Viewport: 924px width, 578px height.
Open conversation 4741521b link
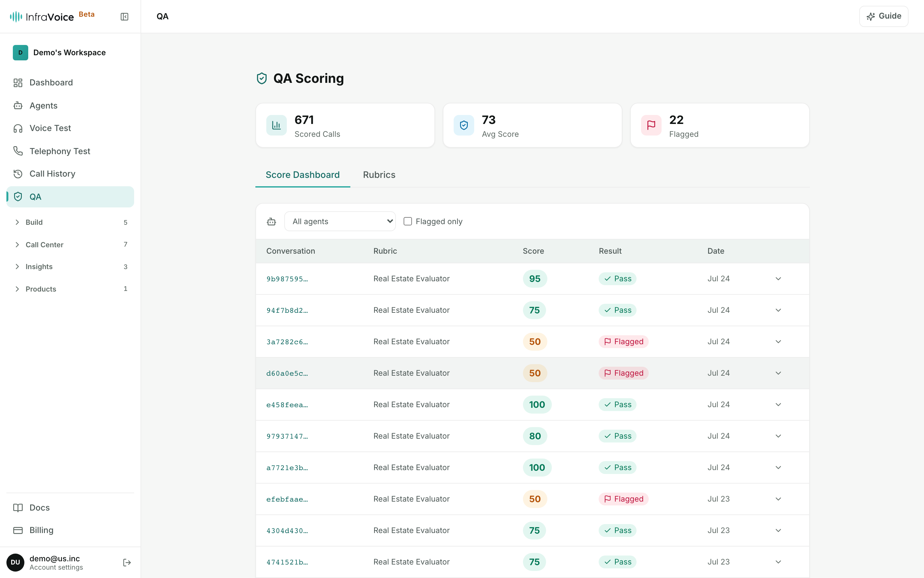287,562
